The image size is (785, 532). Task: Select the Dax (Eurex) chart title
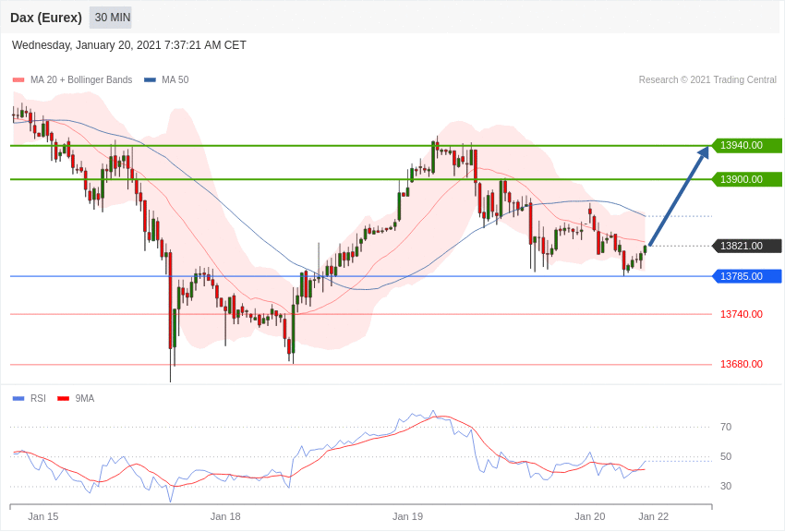click(x=46, y=18)
